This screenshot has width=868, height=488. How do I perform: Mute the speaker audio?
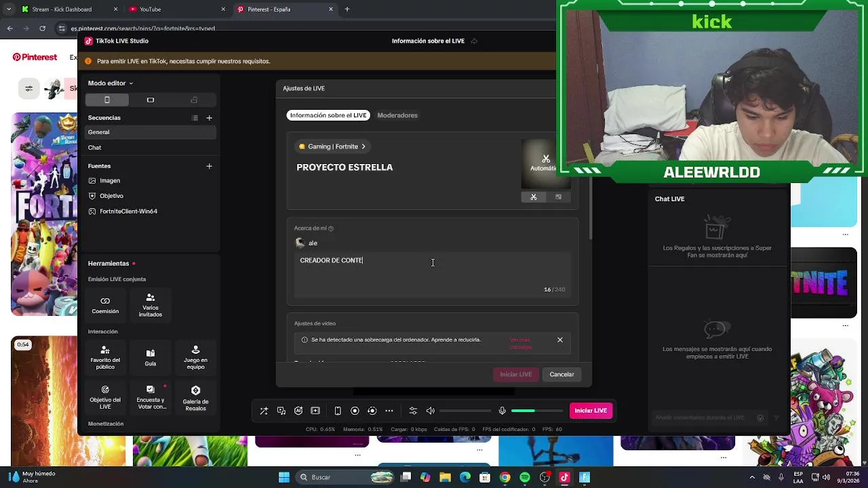click(431, 411)
